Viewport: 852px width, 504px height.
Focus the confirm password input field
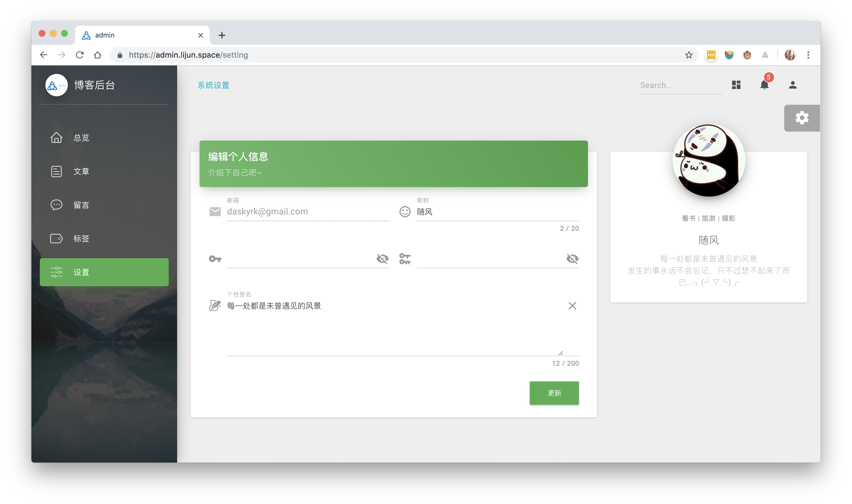[x=491, y=259]
